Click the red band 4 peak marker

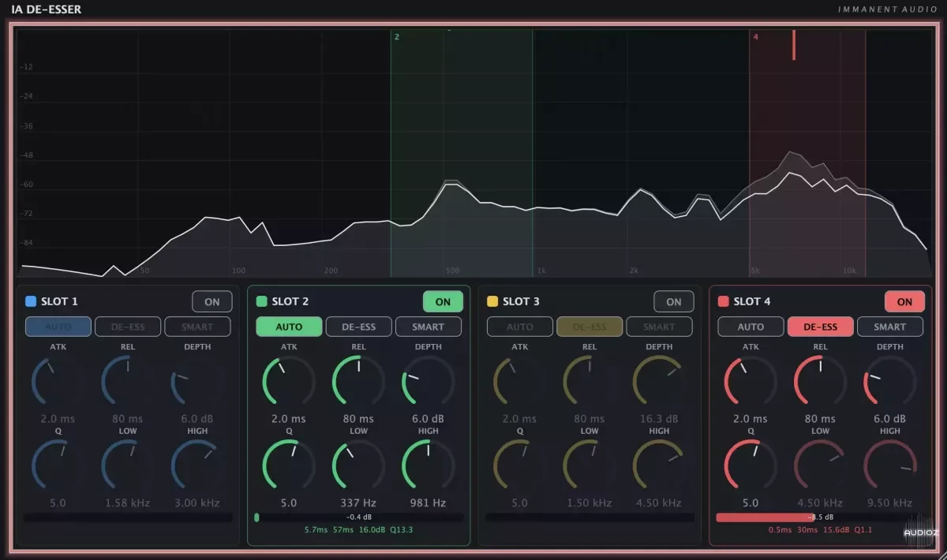[x=794, y=45]
